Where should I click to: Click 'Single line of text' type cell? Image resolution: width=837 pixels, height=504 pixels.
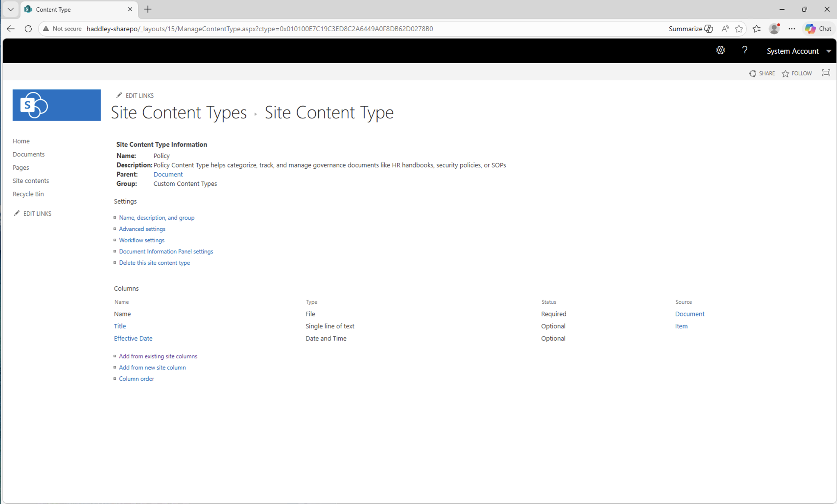click(330, 326)
